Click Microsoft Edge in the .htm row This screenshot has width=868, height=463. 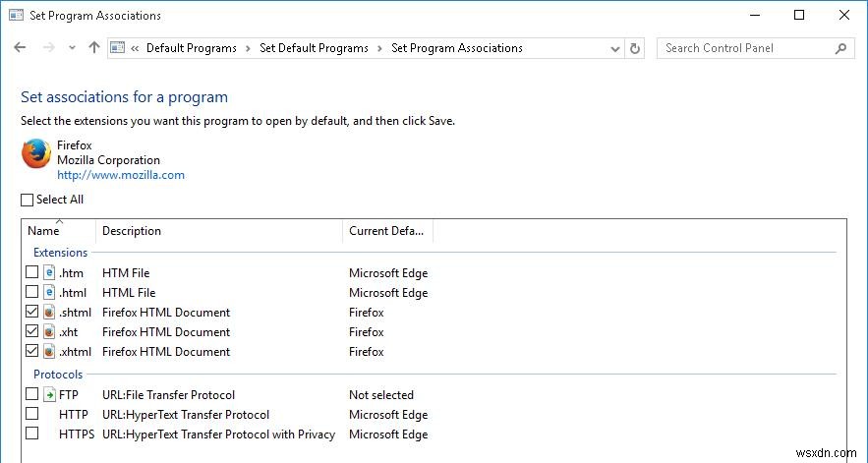(388, 273)
